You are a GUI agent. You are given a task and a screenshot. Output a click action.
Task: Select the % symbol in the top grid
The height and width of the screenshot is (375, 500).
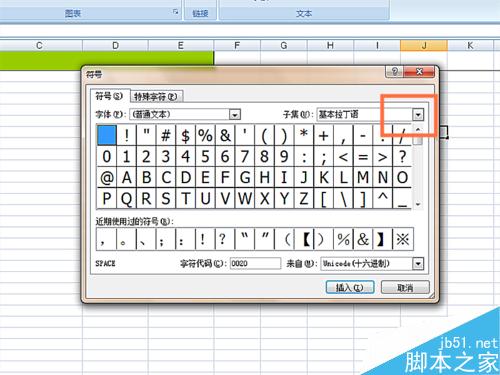[205, 136]
